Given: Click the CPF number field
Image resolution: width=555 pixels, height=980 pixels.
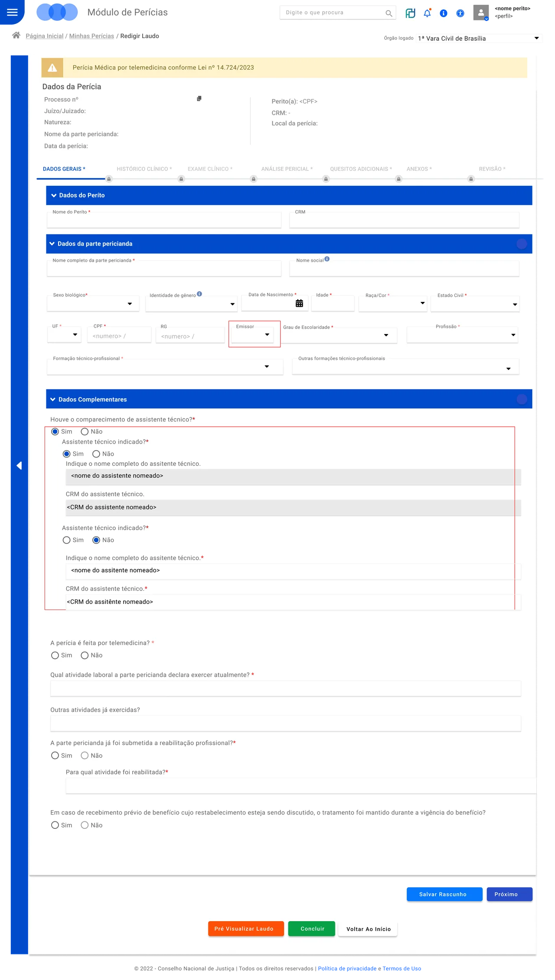Looking at the screenshot, I should pyautogui.click(x=119, y=335).
